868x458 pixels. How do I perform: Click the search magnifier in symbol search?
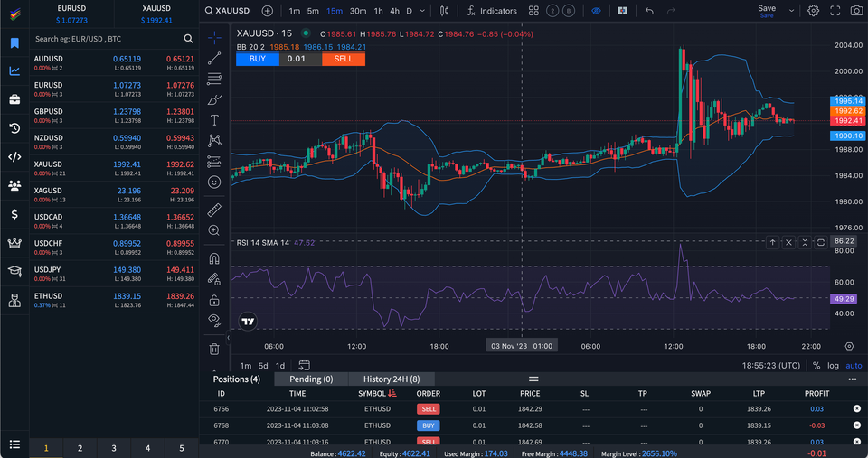click(x=189, y=39)
